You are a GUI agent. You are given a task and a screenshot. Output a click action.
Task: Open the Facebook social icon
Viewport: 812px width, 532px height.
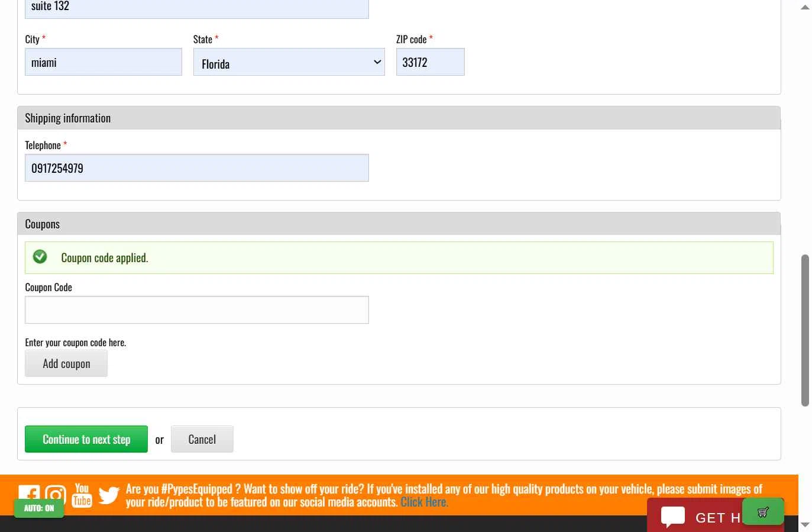tap(29, 493)
